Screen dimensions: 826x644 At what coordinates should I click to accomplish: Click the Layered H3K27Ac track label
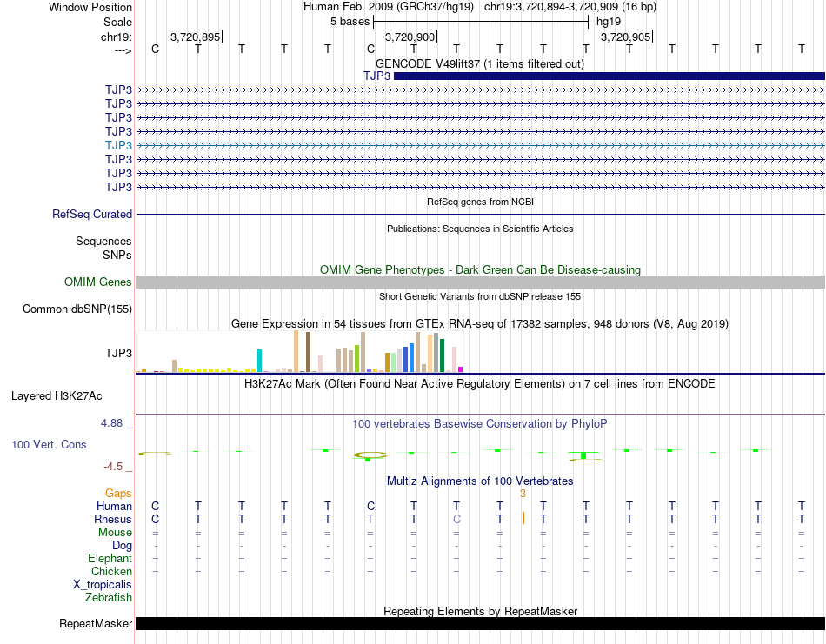[57, 396]
